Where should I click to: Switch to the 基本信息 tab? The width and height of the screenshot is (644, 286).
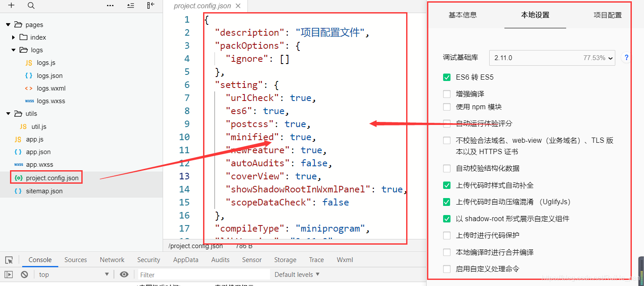tap(463, 15)
